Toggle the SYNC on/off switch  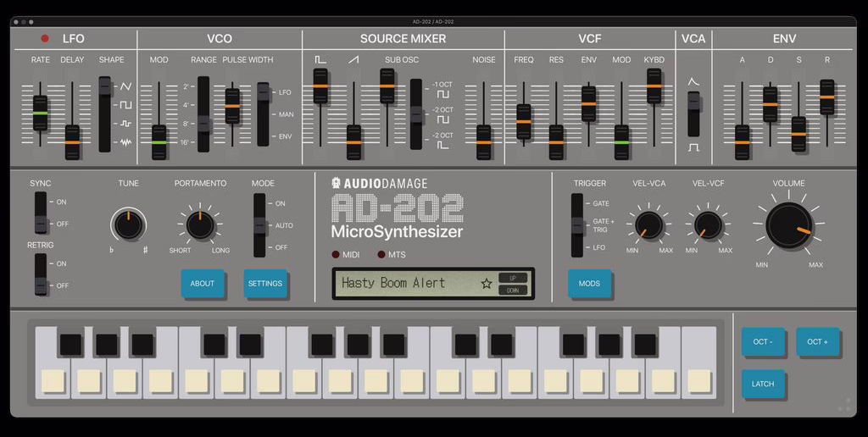point(41,213)
